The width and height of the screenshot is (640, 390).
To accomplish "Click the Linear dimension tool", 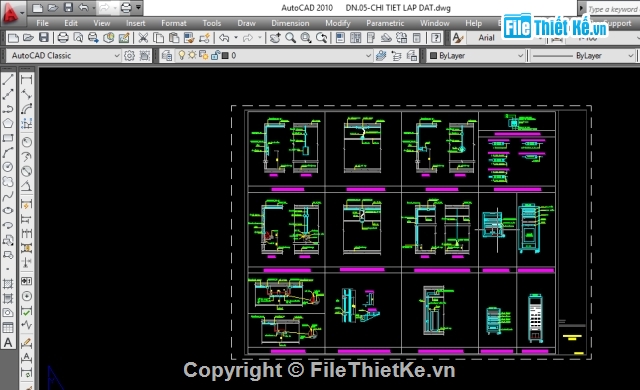I will (x=27, y=79).
